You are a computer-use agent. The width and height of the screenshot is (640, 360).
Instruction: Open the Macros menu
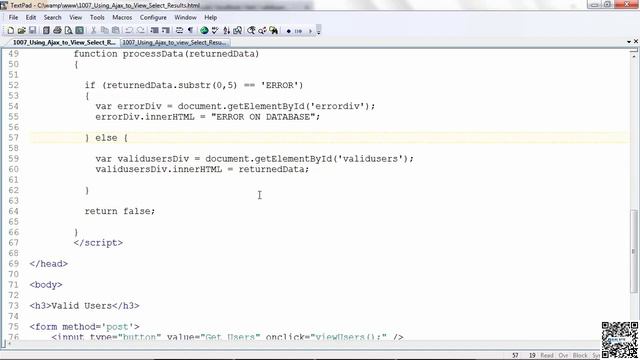[x=122, y=18]
